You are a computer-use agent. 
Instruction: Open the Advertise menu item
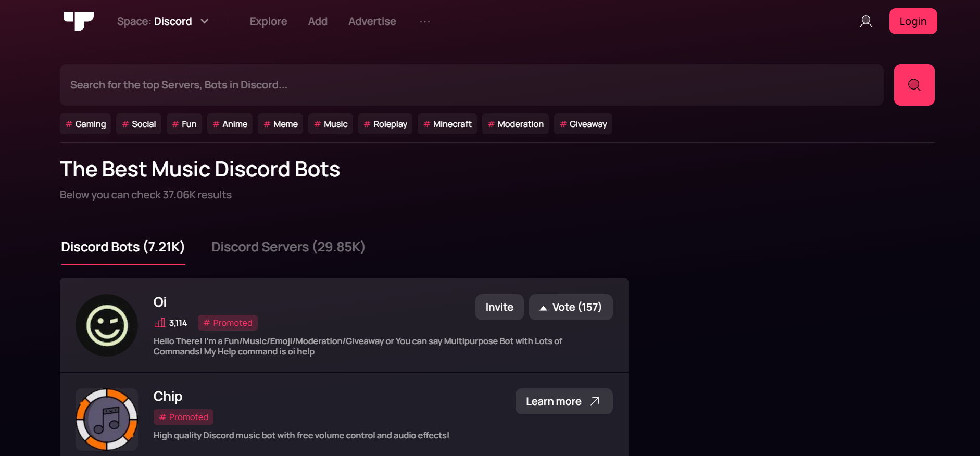[372, 21]
